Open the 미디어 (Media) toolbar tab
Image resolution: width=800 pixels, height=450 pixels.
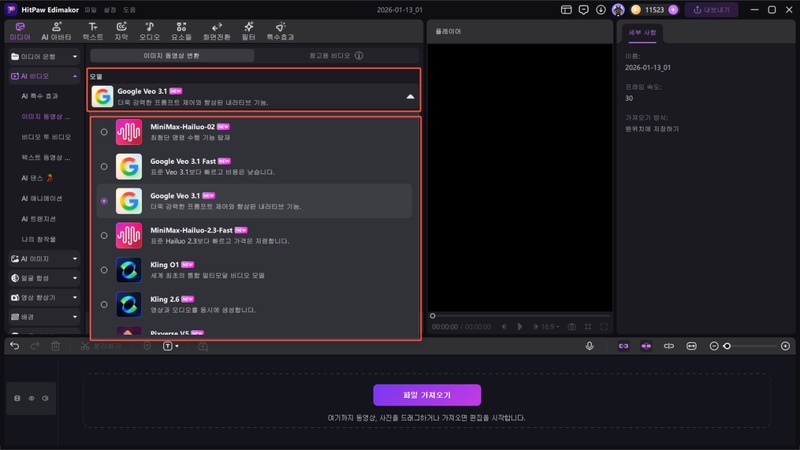tap(20, 31)
